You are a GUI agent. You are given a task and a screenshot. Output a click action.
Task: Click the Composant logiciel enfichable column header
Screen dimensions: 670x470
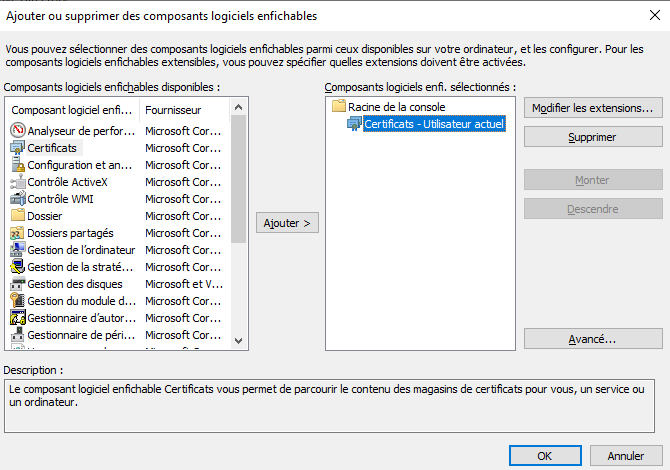click(x=72, y=109)
